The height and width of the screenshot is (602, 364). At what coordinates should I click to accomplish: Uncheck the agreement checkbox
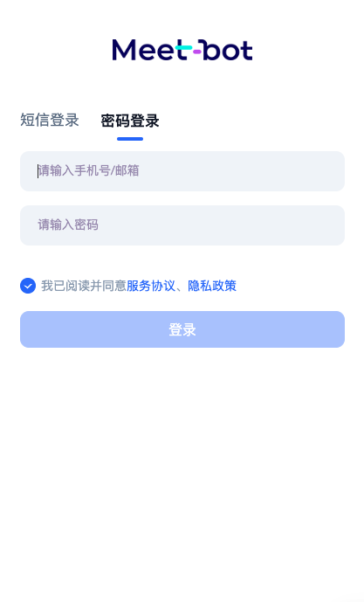pyautogui.click(x=28, y=286)
